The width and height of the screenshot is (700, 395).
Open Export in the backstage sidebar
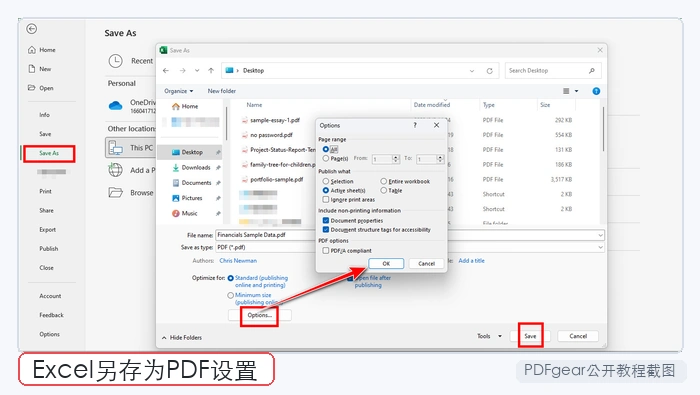(x=47, y=230)
